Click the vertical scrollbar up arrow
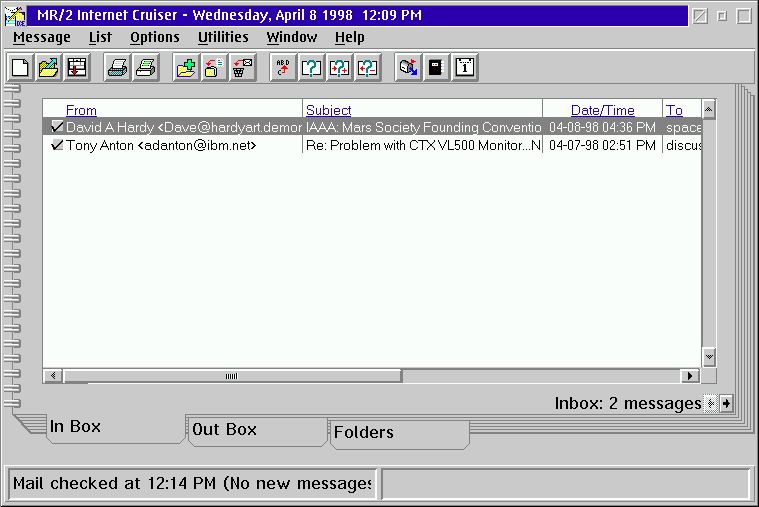The width and height of the screenshot is (759, 507). pos(709,109)
